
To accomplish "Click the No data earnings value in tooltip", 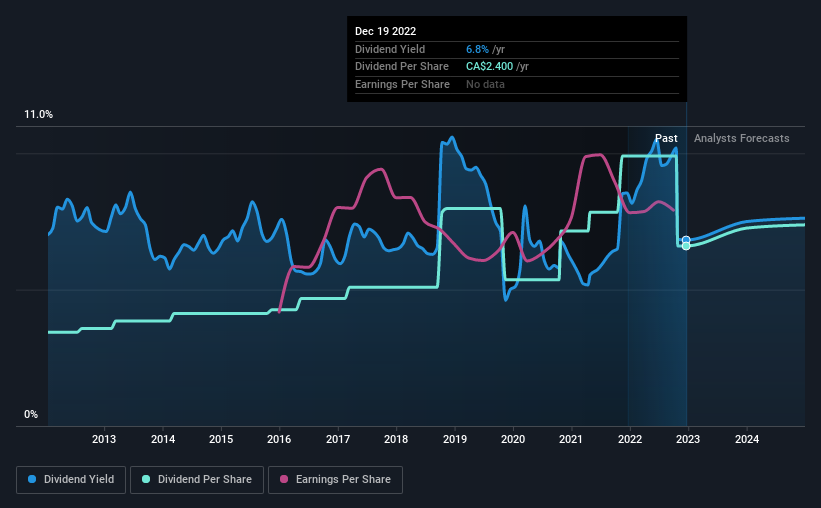I will [485, 84].
